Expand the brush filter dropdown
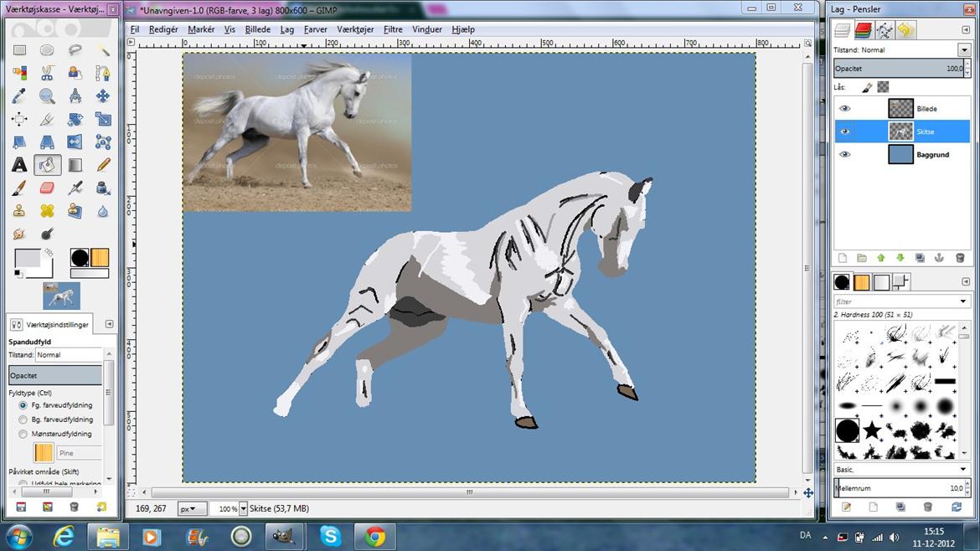Screen dimensions: 980x551 coord(963,301)
